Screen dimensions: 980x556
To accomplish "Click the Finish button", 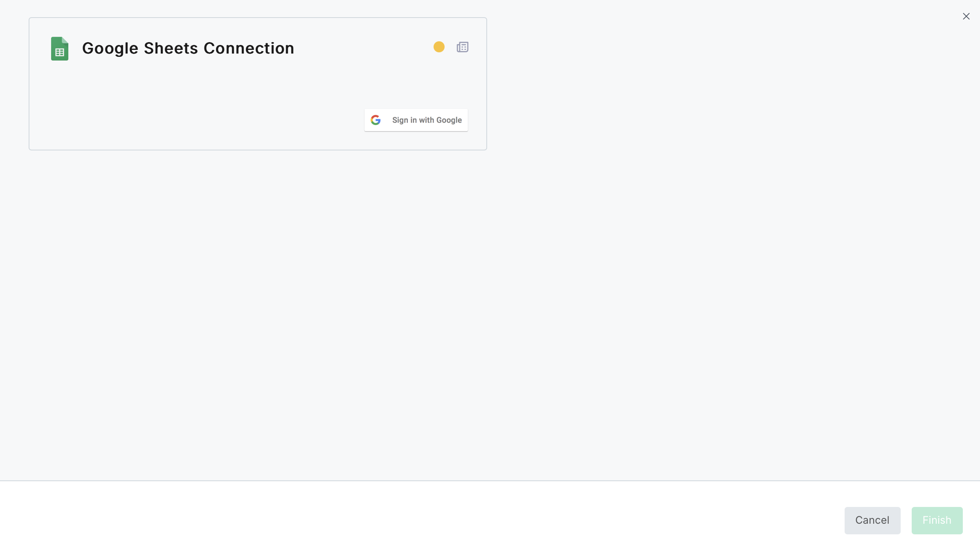I will pyautogui.click(x=937, y=520).
